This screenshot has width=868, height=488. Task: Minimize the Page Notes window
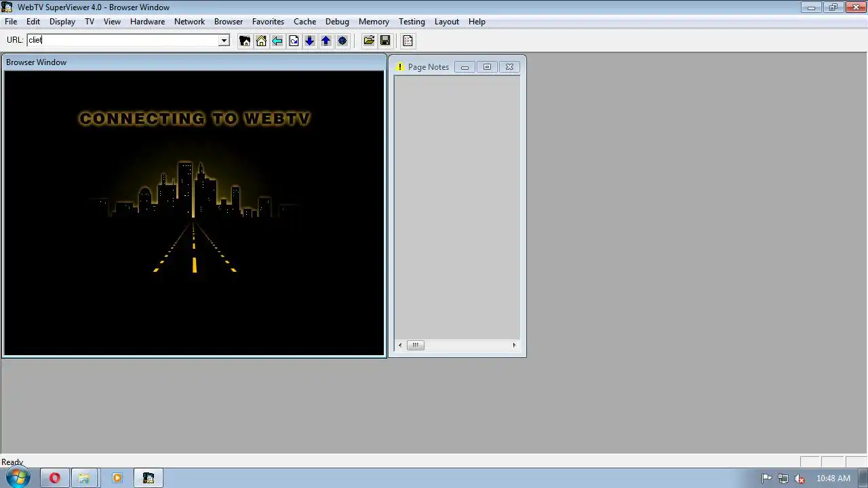pos(465,66)
